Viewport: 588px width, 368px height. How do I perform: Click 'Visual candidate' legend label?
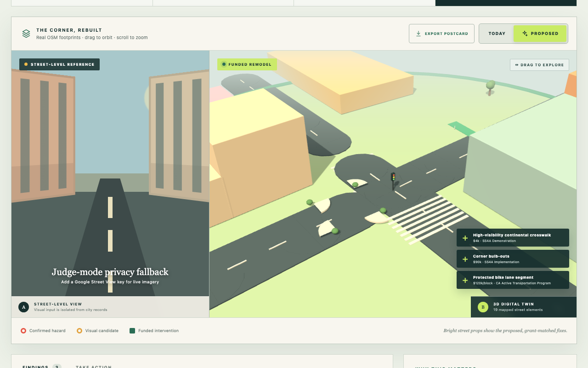[102, 331]
